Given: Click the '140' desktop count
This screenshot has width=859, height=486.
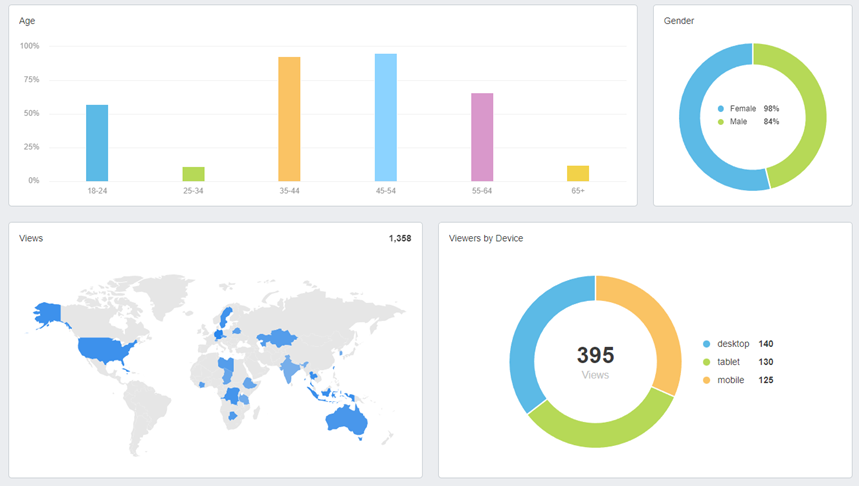Looking at the screenshot, I should click(766, 344).
